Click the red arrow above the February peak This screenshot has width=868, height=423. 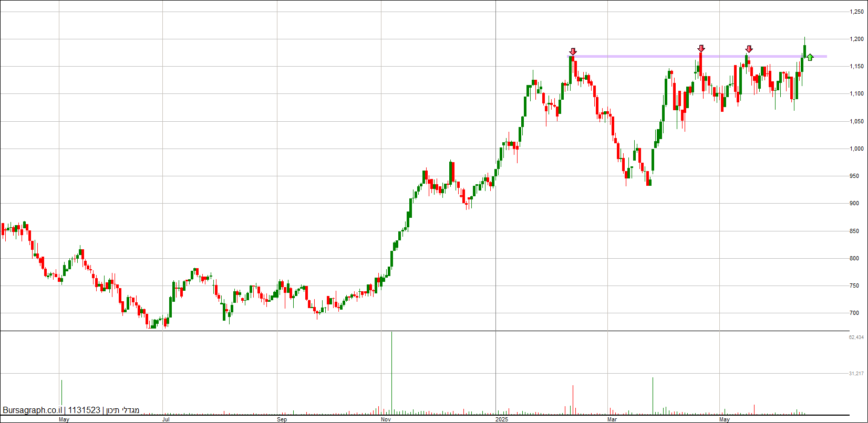coord(573,51)
